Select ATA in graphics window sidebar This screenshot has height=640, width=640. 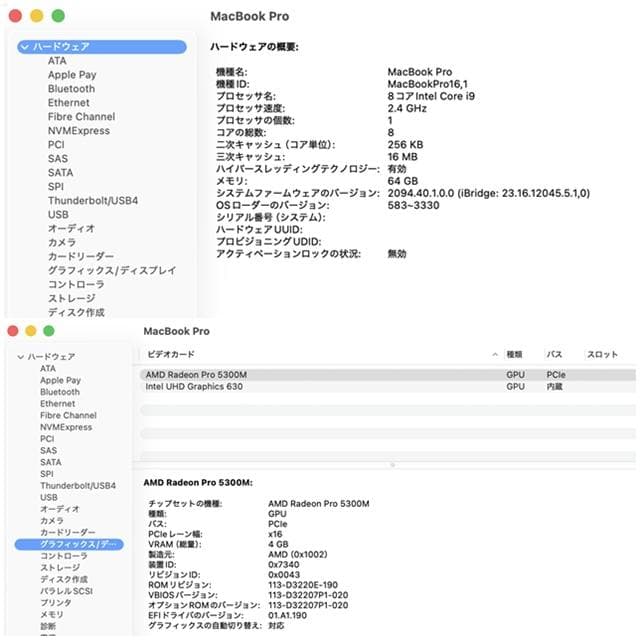[48, 368]
